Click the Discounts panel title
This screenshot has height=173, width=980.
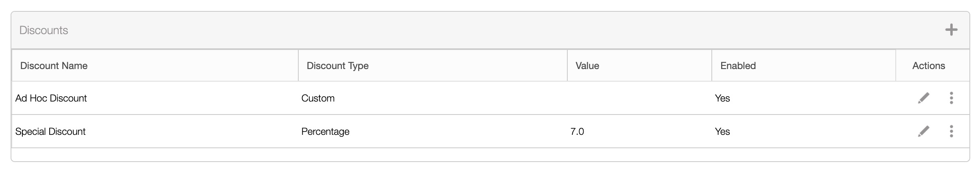(44, 30)
